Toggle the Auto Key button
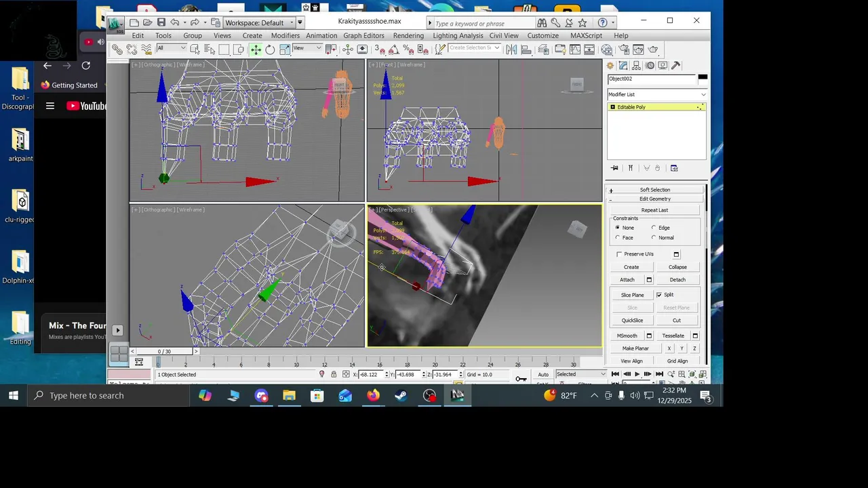Screen dimensions: 868x488 (543, 374)
